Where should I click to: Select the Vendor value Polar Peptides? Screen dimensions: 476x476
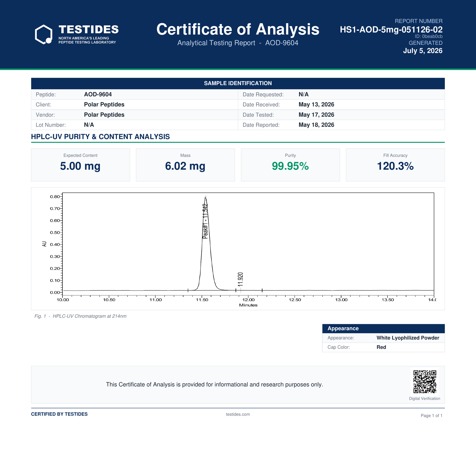pos(104,115)
